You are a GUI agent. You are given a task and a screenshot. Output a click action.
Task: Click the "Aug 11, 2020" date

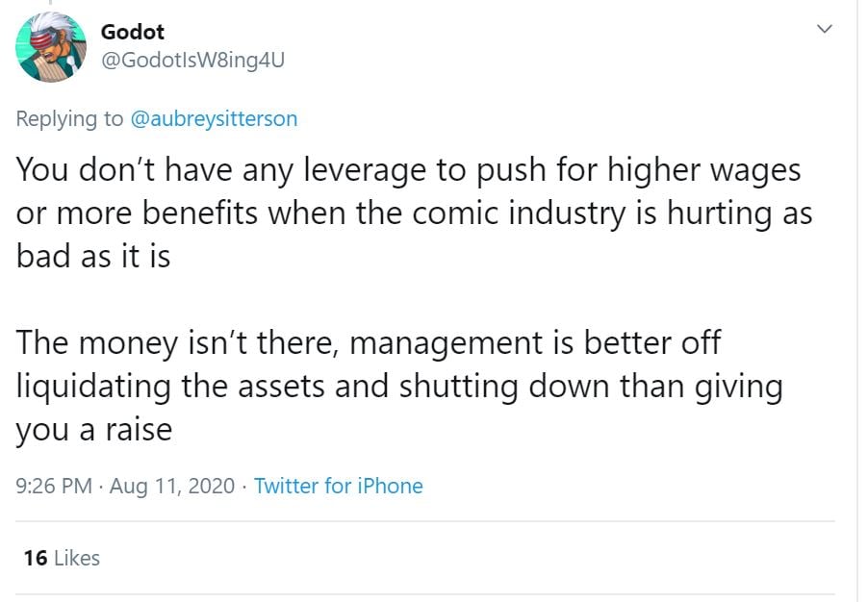[x=172, y=487]
